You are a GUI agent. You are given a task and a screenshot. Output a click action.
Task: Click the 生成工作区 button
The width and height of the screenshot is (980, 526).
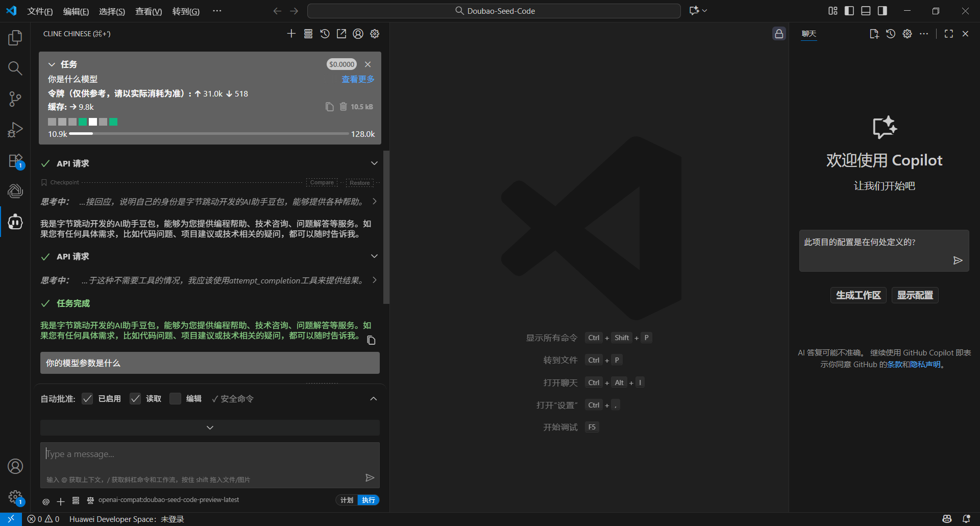858,295
